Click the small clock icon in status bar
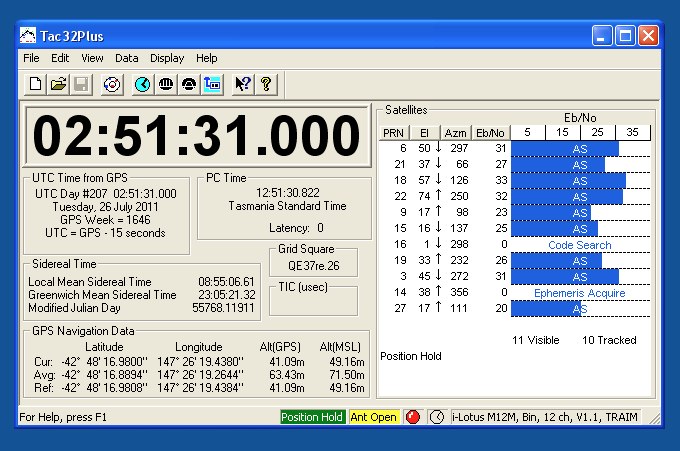 click(437, 417)
